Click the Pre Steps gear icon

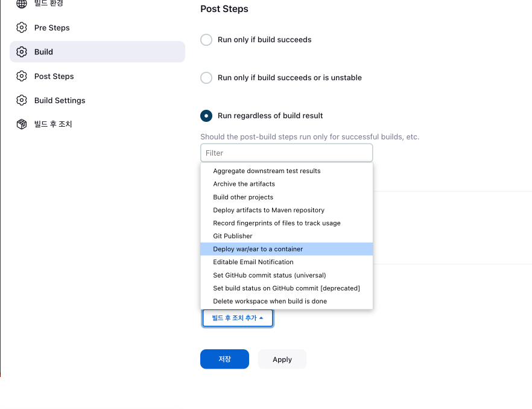point(22,28)
